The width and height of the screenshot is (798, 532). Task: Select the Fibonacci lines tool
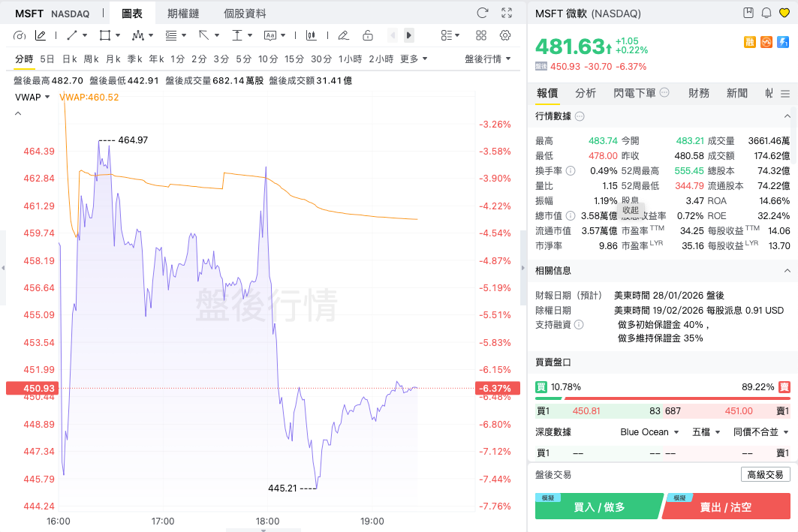click(x=171, y=35)
